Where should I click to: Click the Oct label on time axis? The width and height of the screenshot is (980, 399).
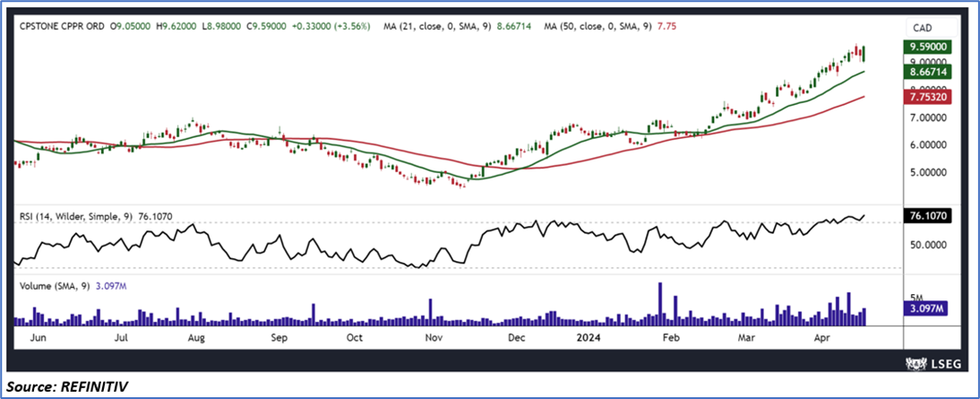(355, 338)
